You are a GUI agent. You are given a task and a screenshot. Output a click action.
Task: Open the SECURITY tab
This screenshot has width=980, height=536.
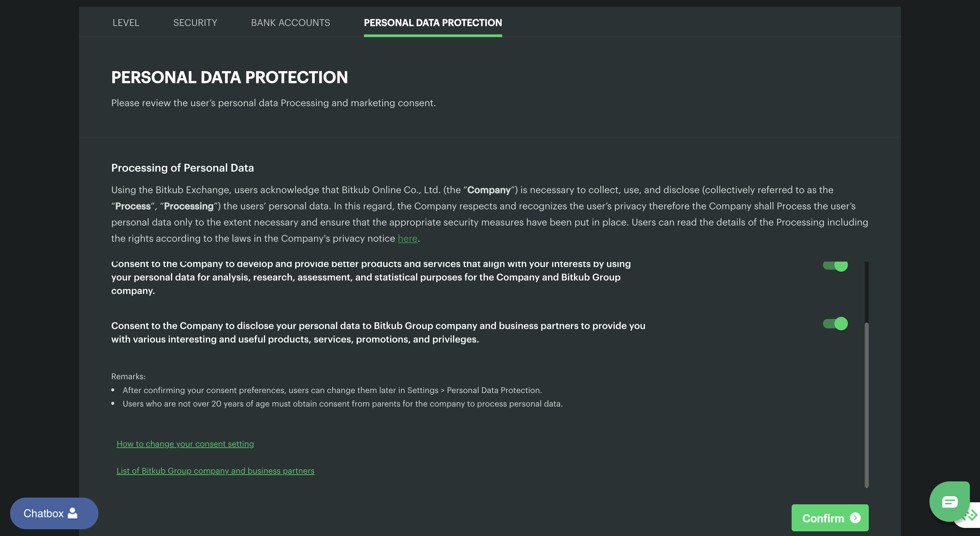(195, 23)
